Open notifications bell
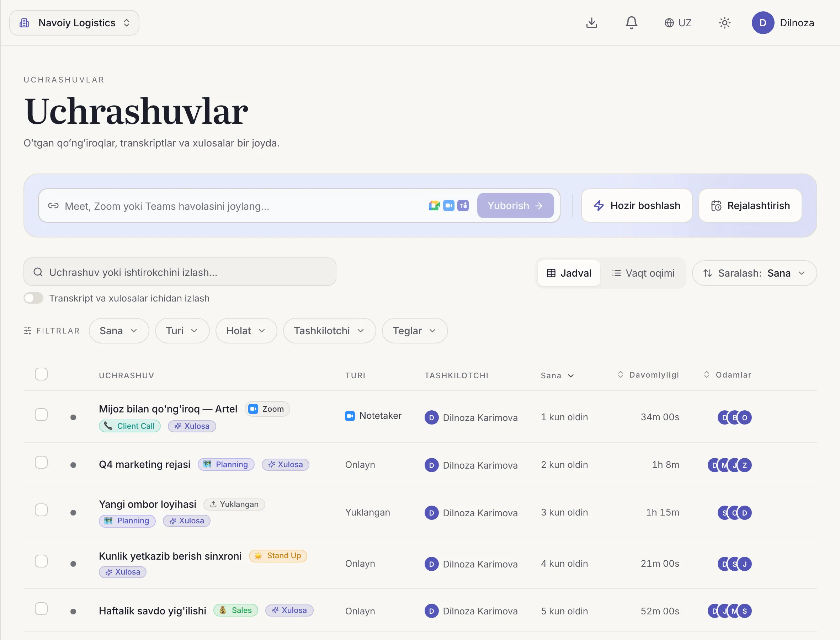Image resolution: width=840 pixels, height=640 pixels. click(631, 23)
